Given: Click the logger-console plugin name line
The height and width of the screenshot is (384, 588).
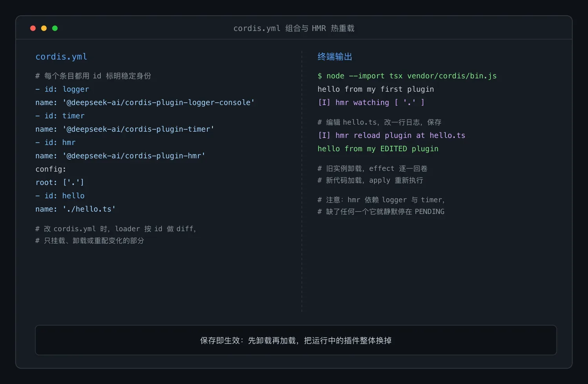Looking at the screenshot, I should 145,103.
